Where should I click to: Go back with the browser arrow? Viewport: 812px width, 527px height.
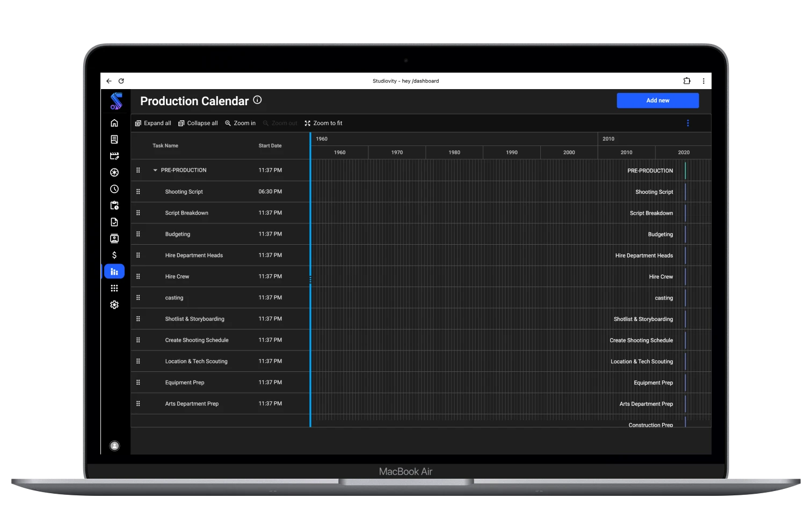pyautogui.click(x=109, y=81)
